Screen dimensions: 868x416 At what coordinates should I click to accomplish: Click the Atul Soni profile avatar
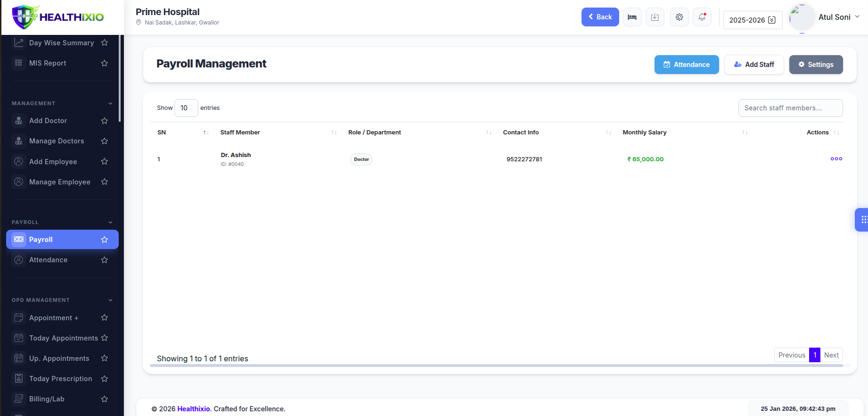tap(802, 17)
